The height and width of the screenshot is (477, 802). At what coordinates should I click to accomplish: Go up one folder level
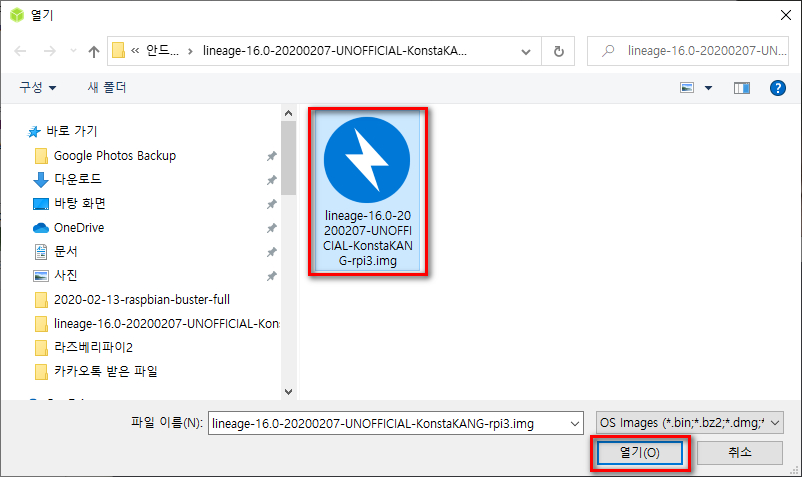pyautogui.click(x=94, y=51)
